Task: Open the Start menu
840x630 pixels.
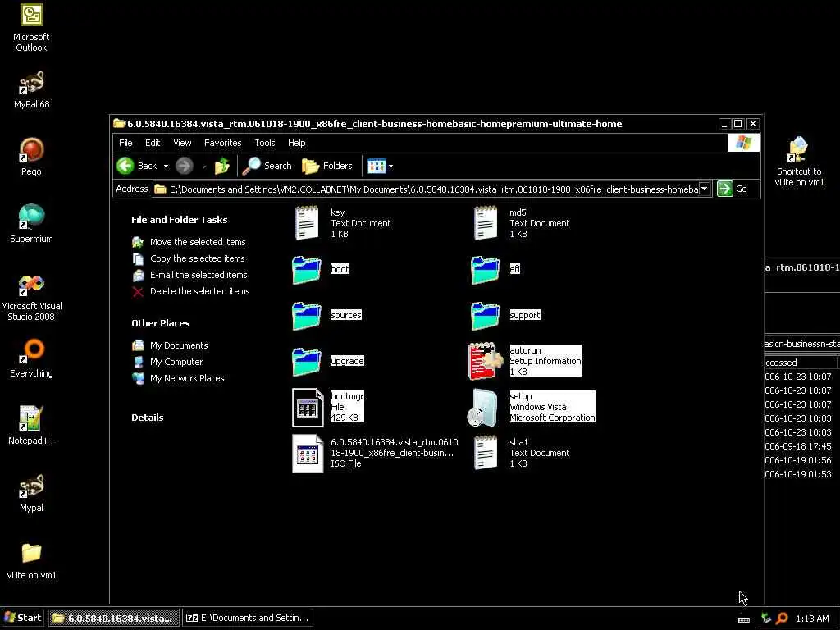Action: (22, 618)
